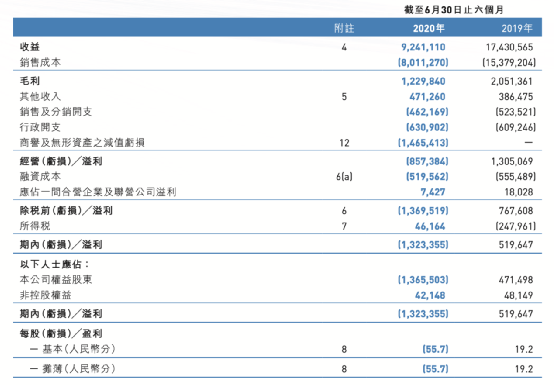Click the 471,260 other income value
This screenshot has height=385, width=554.
[427, 96]
